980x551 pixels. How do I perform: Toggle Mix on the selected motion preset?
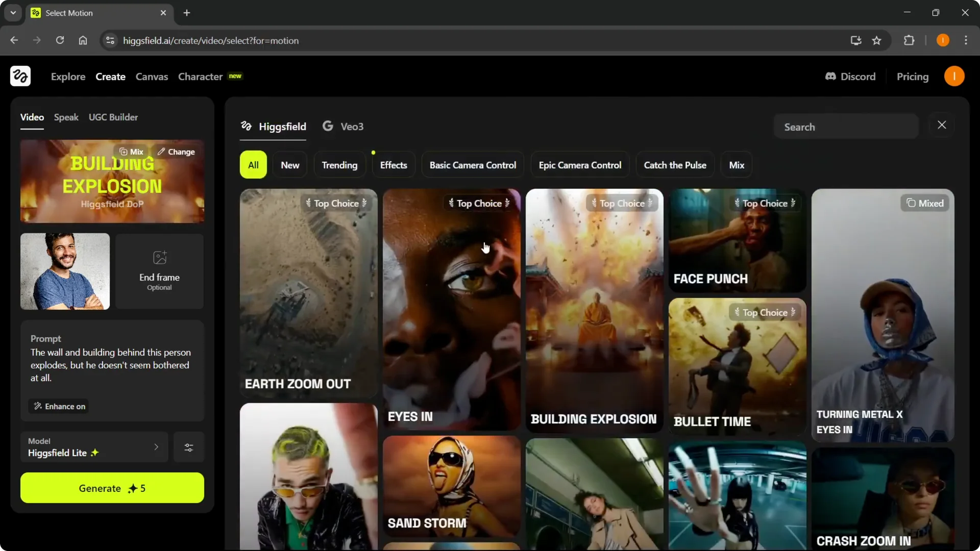131,152
